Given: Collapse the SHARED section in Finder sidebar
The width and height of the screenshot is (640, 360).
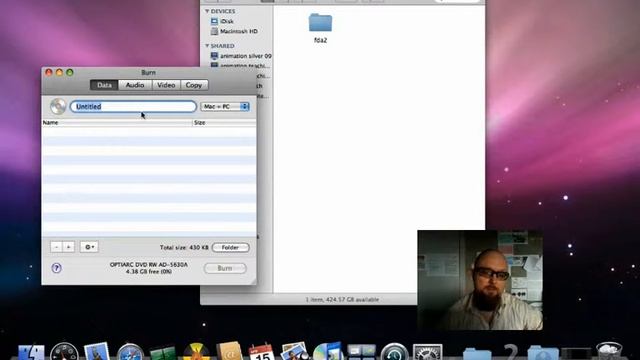Looking at the screenshot, I should pos(207,46).
